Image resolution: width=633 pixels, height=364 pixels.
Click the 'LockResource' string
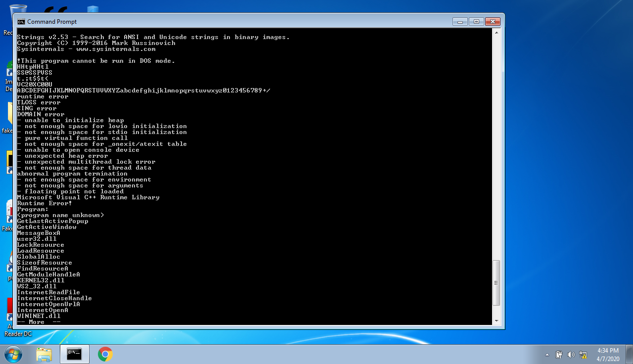pos(41,245)
